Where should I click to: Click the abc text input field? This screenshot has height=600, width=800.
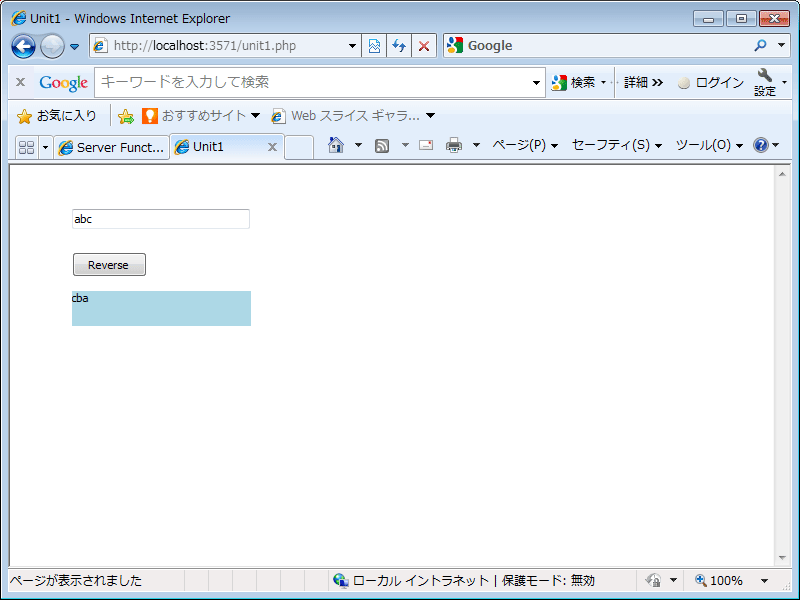161,219
